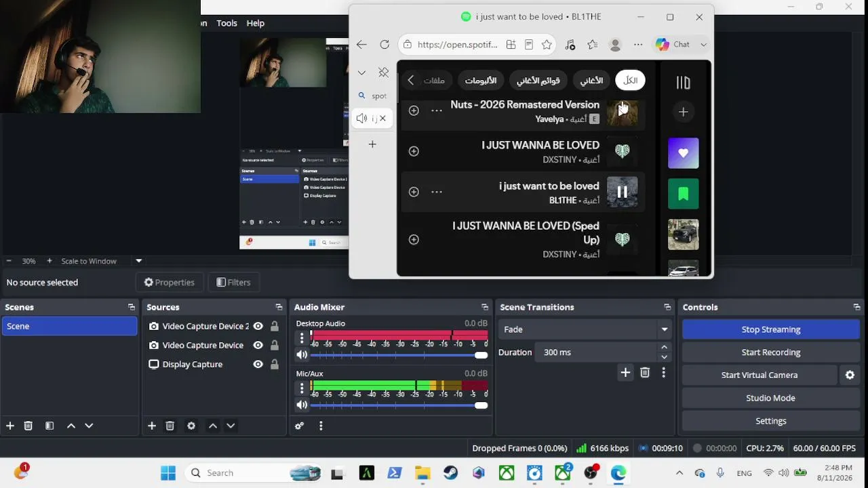The image size is (868, 488).
Task: Open advanced audio properties gears icon
Action: tap(299, 426)
